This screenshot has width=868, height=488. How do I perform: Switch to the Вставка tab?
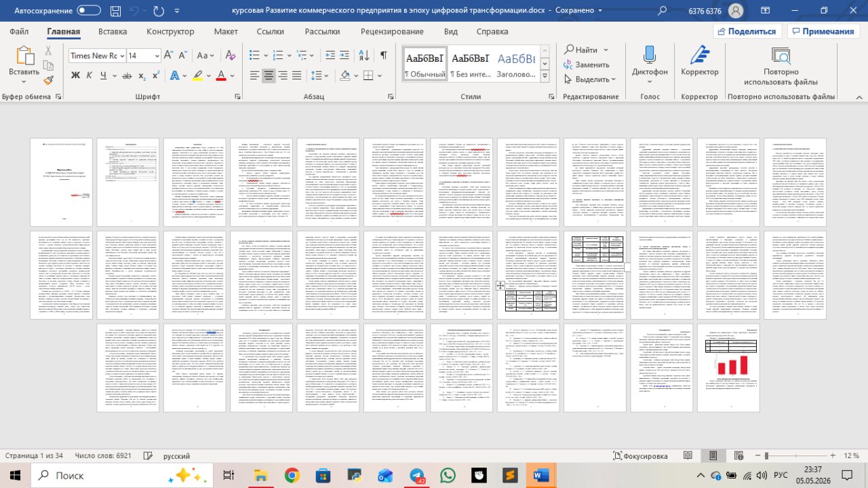tap(113, 31)
